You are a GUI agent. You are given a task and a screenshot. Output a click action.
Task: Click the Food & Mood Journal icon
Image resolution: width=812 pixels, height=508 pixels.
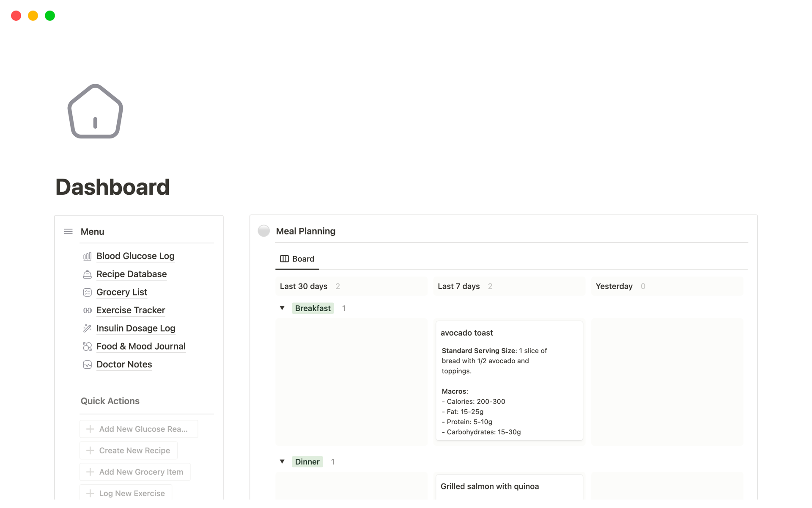tap(87, 347)
